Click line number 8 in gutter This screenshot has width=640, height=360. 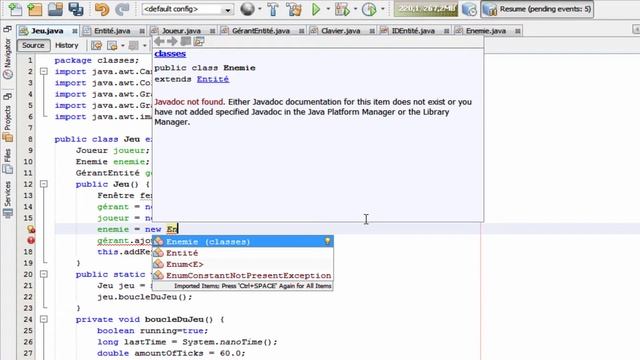tap(30, 139)
